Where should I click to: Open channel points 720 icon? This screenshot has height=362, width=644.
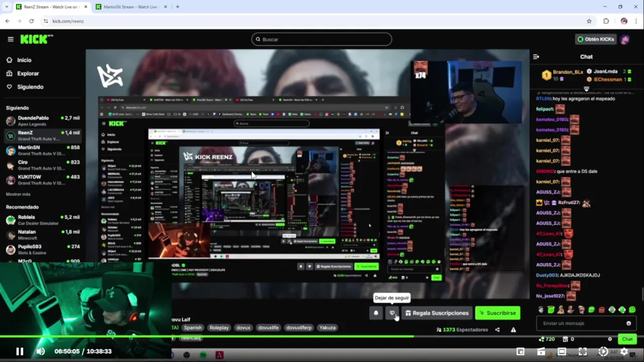coord(546,339)
